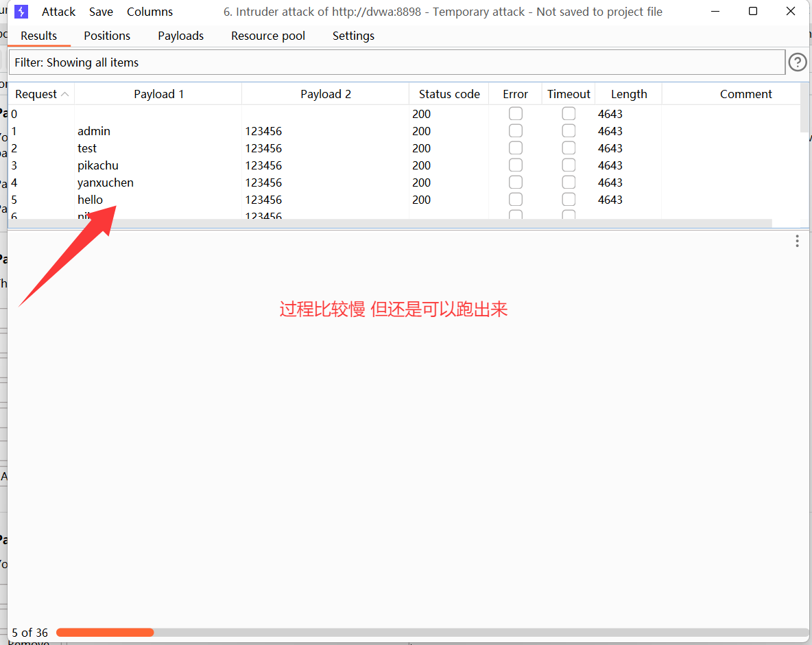This screenshot has height=645, width=812.
Task: Open the three-dot options menu in message pane
Action: (x=797, y=241)
